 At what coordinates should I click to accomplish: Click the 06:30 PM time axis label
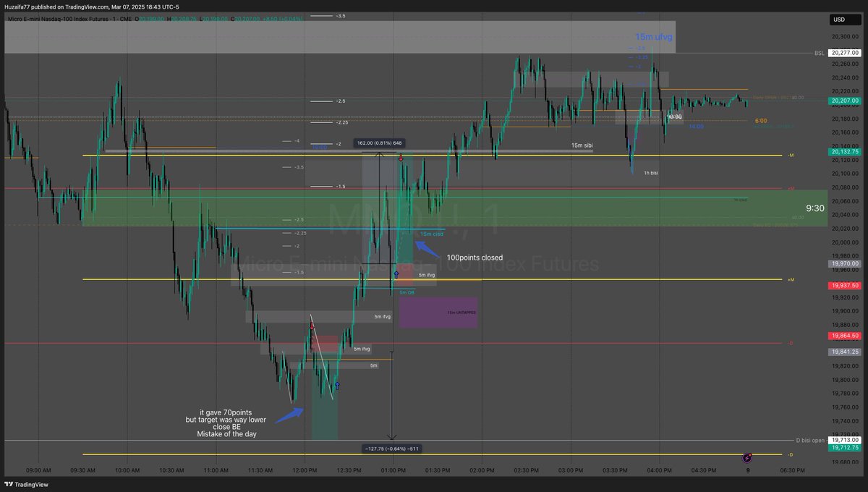click(793, 470)
